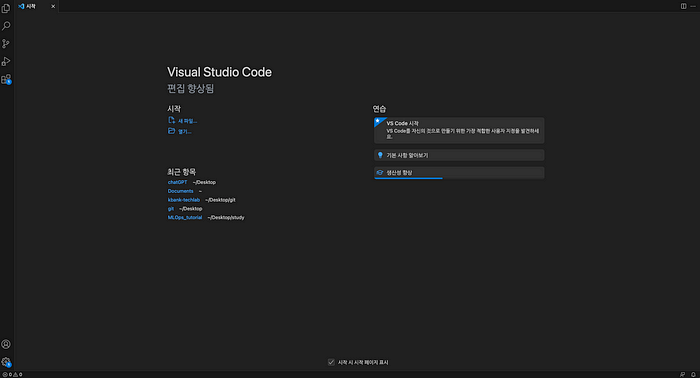This screenshot has width=700, height=378.
Task: Open recent item MLOps_tutorial
Action: point(185,217)
